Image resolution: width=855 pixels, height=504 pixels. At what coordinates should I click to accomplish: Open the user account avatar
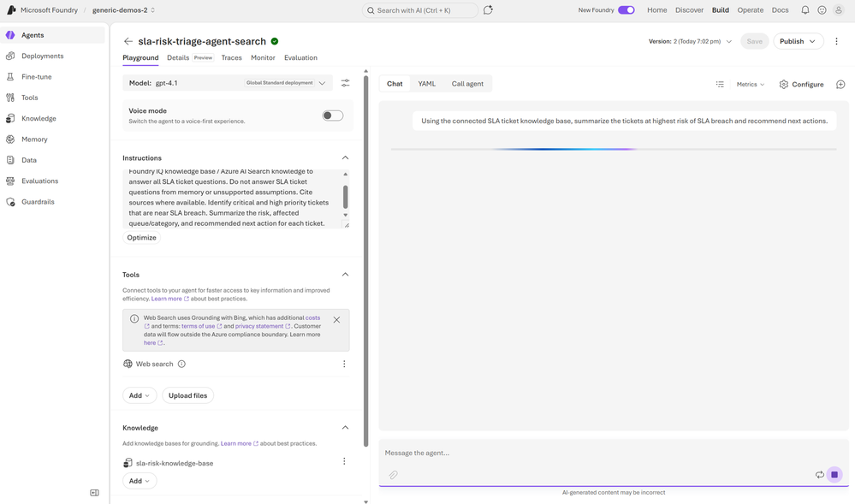[839, 9]
